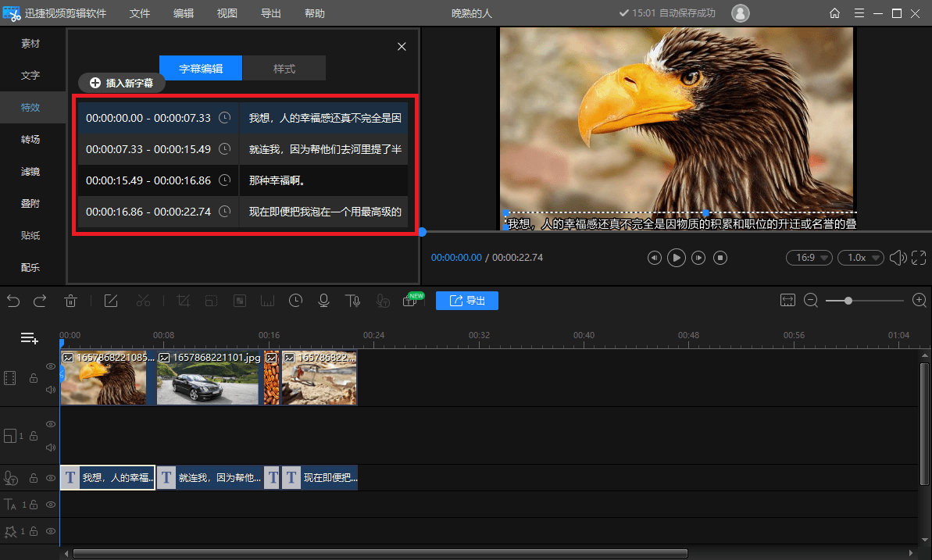Click the text-to-speech T icon

point(352,301)
